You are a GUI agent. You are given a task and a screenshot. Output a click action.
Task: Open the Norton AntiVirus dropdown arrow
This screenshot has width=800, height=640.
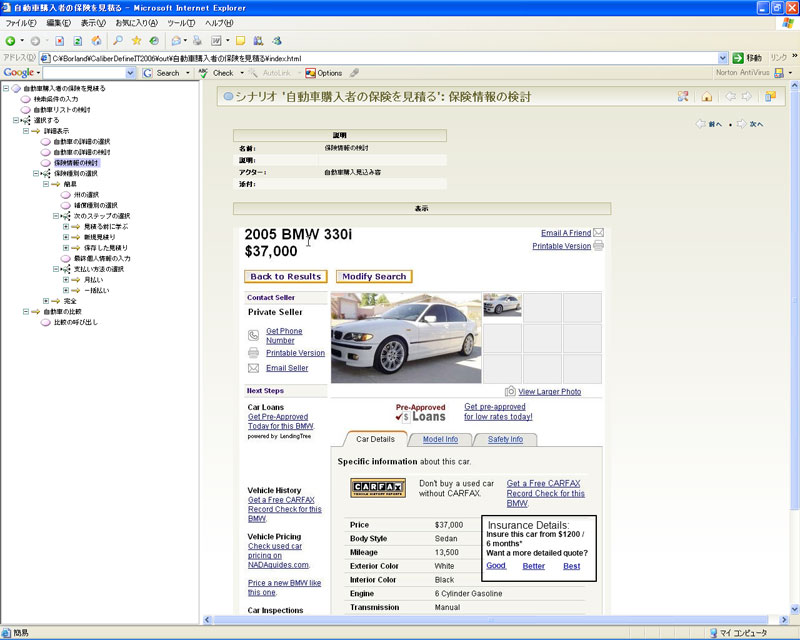(790, 73)
